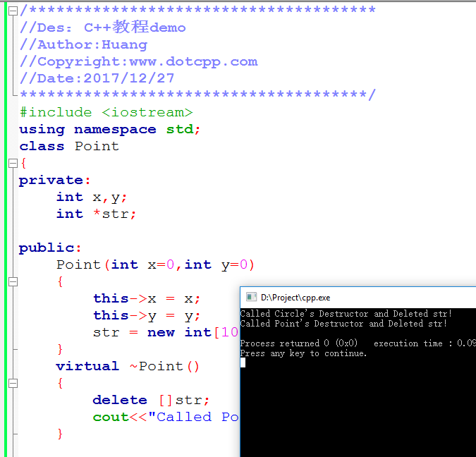
Task: Click the 'private:' access specifier
Action: (x=55, y=180)
